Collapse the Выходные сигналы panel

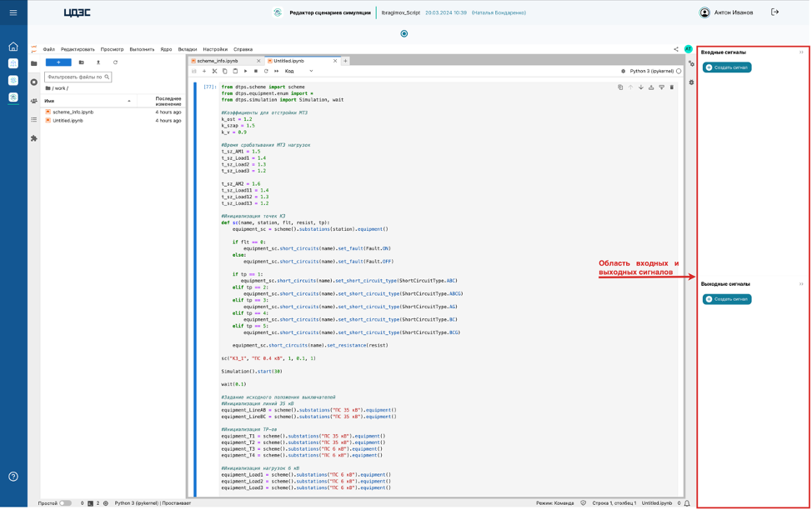pyautogui.click(x=801, y=284)
